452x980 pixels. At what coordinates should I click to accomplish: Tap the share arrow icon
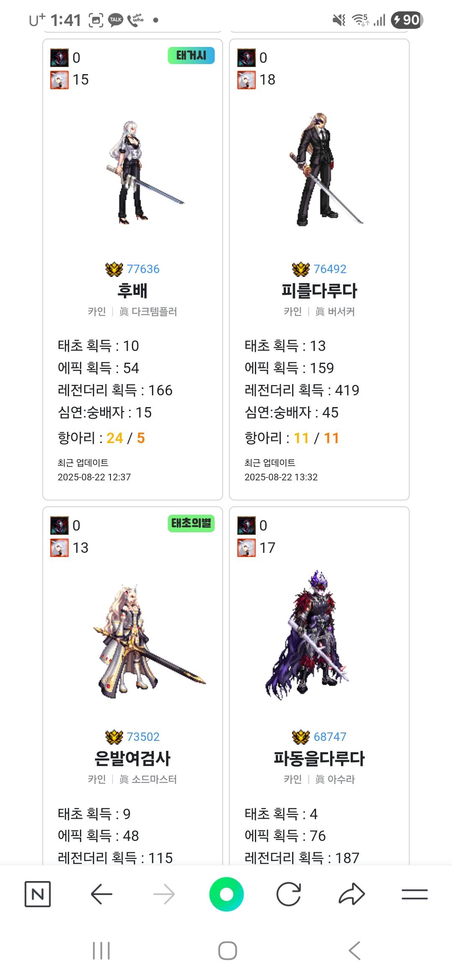(352, 894)
